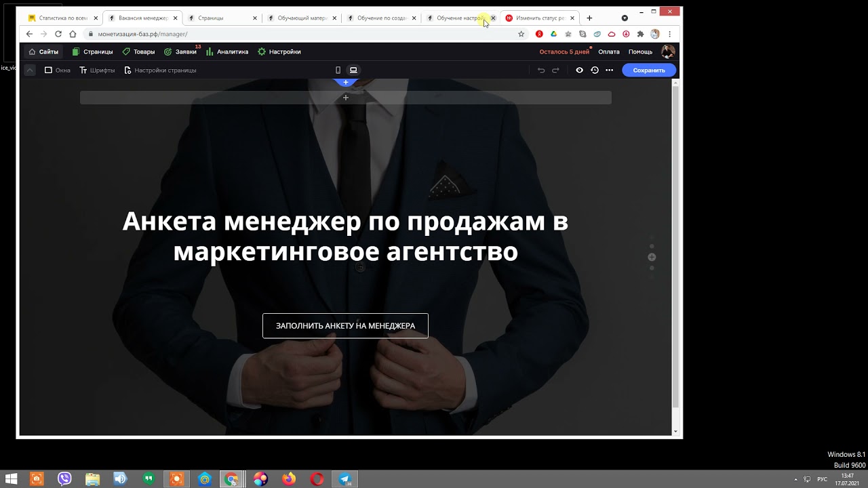
Task: Open version history clock icon
Action: pos(595,70)
